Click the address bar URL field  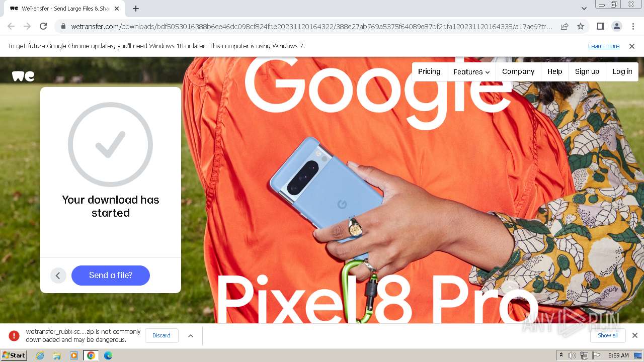[x=311, y=26]
